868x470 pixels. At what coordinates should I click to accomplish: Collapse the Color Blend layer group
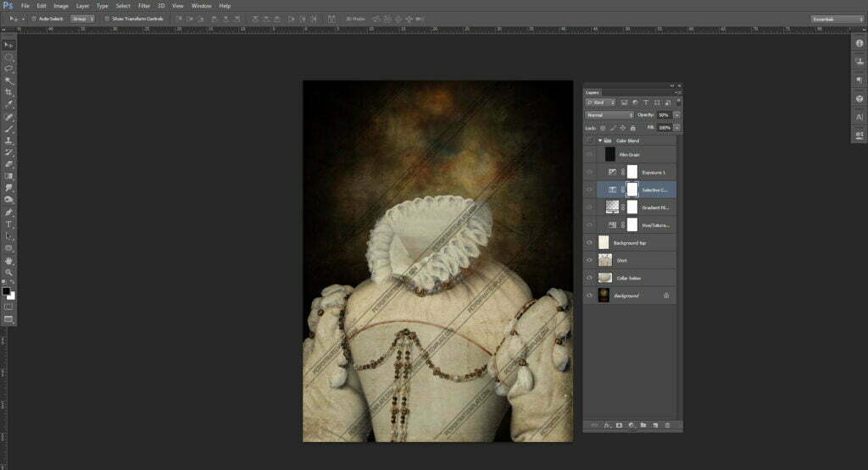[x=600, y=140]
